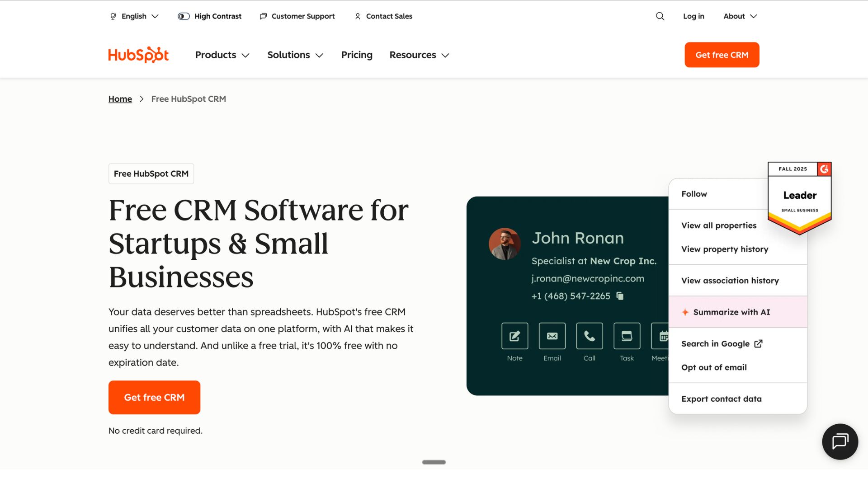Open the chat widget bubble icon
Image resolution: width=868 pixels, height=488 pixels.
point(840,441)
